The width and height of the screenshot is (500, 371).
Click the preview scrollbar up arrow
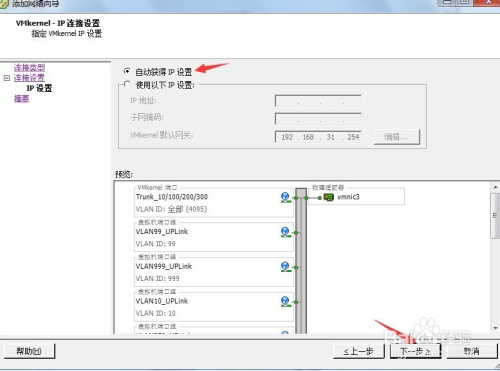pos(495,187)
